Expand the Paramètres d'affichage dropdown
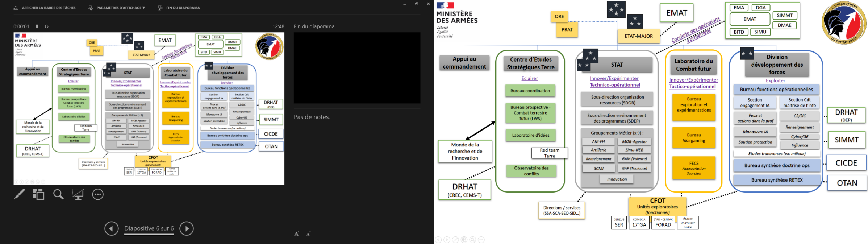868x244 pixels. pyautogui.click(x=117, y=8)
